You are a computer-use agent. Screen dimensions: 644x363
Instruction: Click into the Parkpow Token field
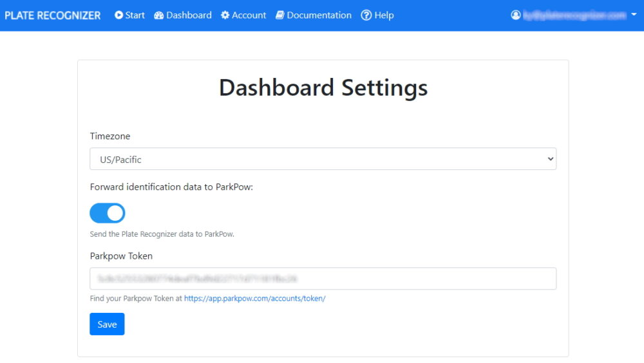(323, 279)
